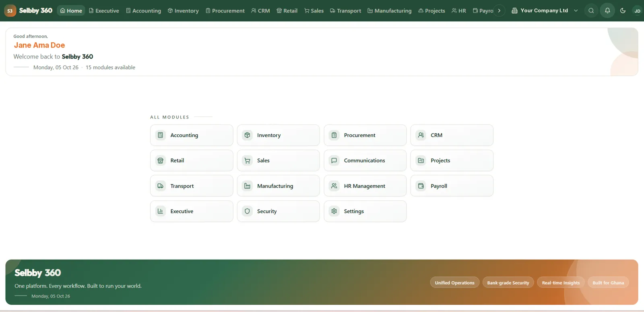Screen dimensions: 644x312
Task: Click the Inventory module box icon
Action: click(x=248, y=135)
